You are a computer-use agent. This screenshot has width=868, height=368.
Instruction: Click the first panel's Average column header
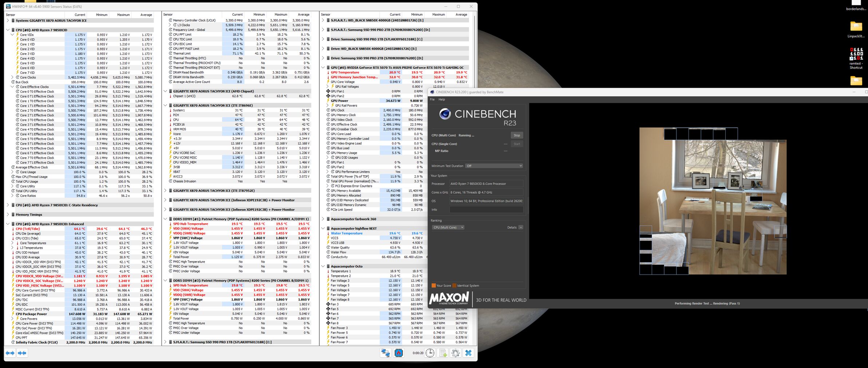tap(146, 15)
